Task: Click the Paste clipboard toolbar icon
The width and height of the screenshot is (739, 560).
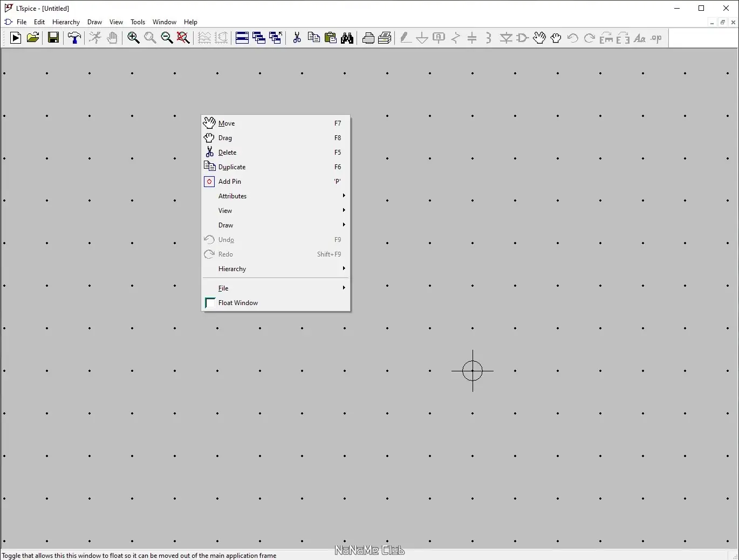Action: (330, 38)
